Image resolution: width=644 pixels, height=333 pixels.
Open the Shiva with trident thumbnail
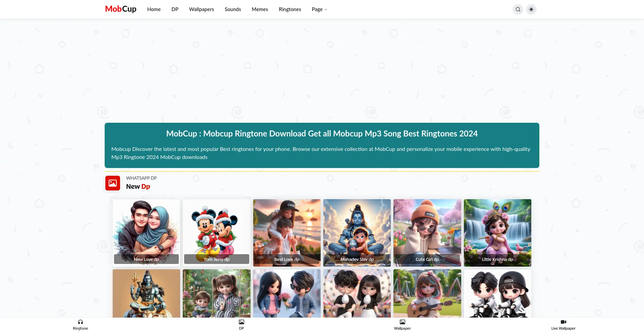[146, 293]
